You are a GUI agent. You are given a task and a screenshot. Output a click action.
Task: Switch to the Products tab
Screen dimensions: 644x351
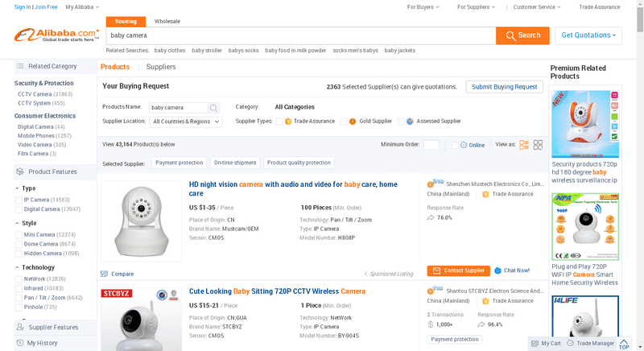(x=115, y=67)
